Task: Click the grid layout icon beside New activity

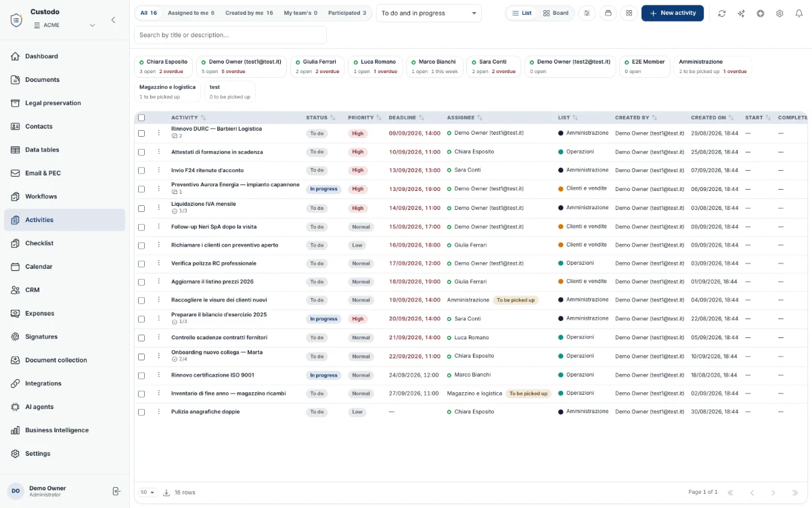Action: click(629, 13)
